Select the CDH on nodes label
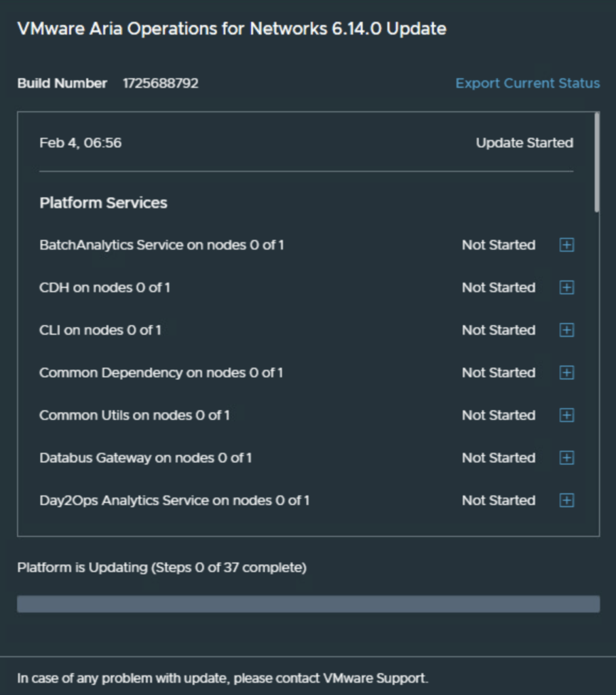 click(104, 288)
